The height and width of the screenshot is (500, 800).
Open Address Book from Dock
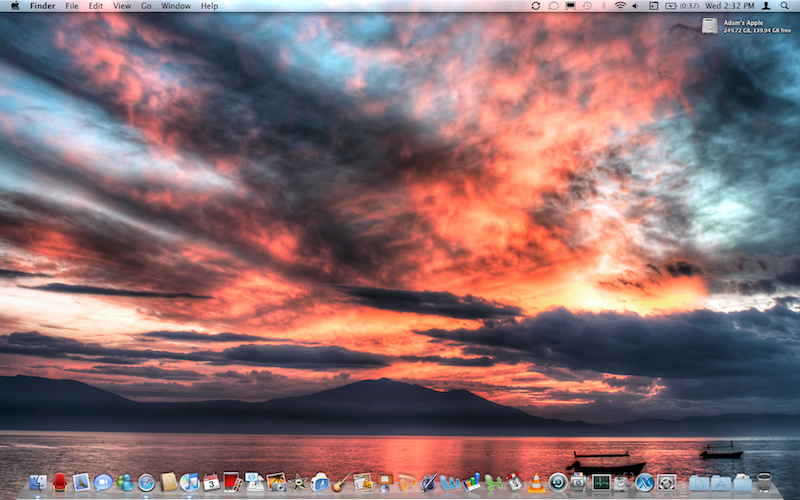168,482
